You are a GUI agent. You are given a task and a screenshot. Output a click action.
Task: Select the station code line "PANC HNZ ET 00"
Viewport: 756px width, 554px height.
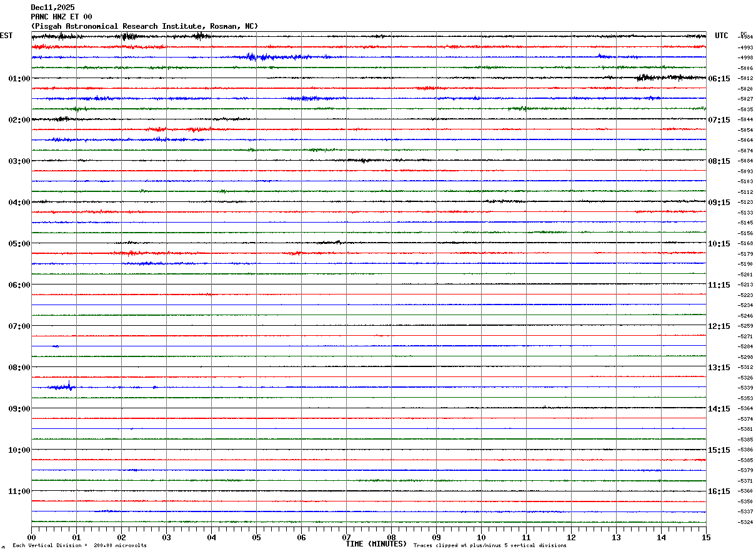tap(61, 17)
